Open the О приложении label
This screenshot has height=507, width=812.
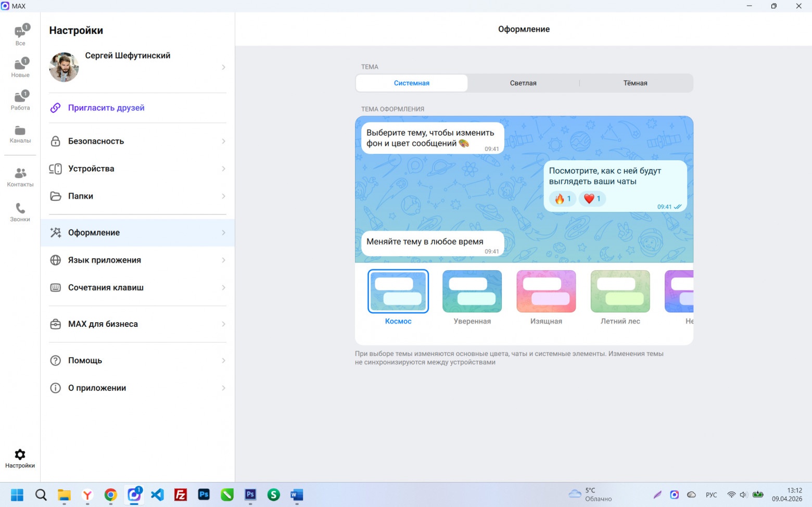click(x=97, y=388)
